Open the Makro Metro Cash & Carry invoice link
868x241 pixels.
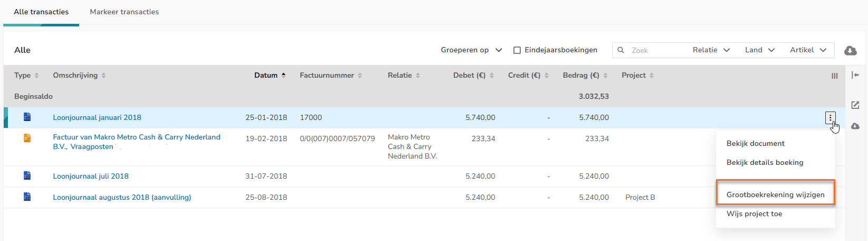click(x=136, y=137)
